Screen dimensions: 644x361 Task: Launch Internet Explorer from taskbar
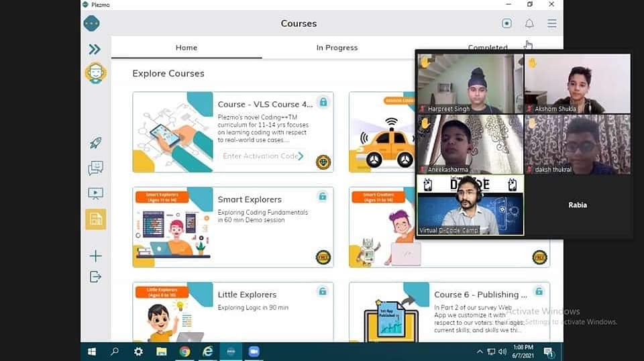pyautogui.click(x=208, y=352)
